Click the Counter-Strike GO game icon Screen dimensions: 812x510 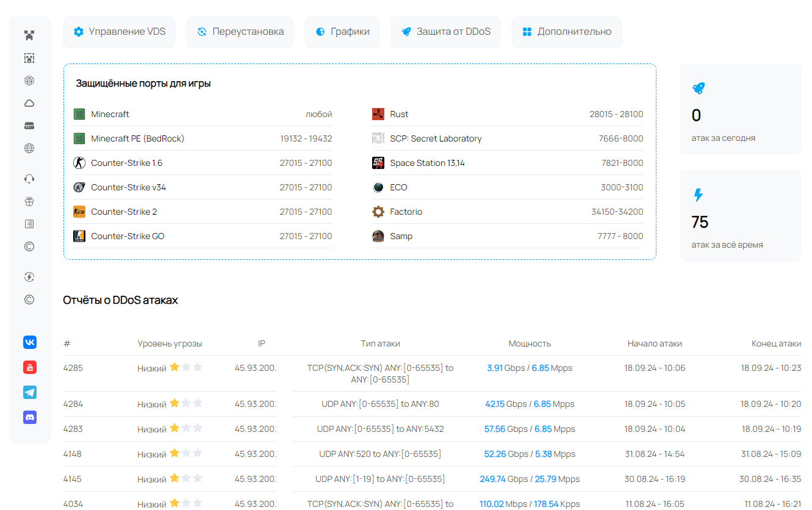pyautogui.click(x=79, y=236)
